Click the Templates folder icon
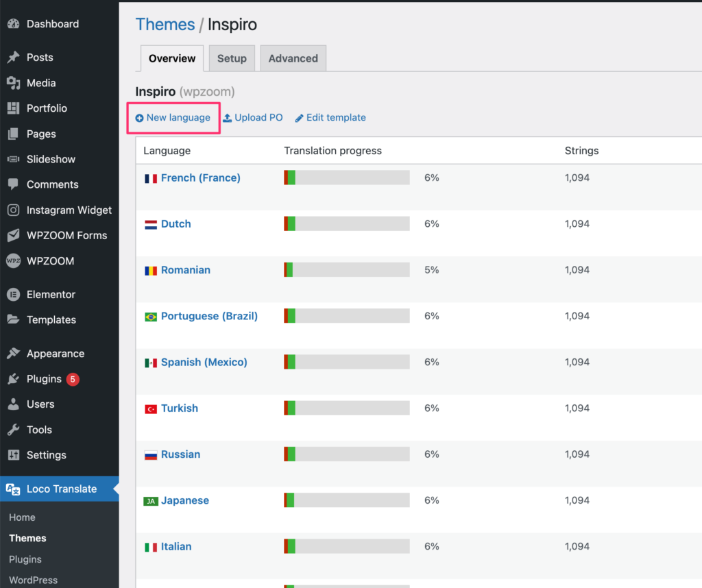The width and height of the screenshot is (702, 588). coord(14,319)
